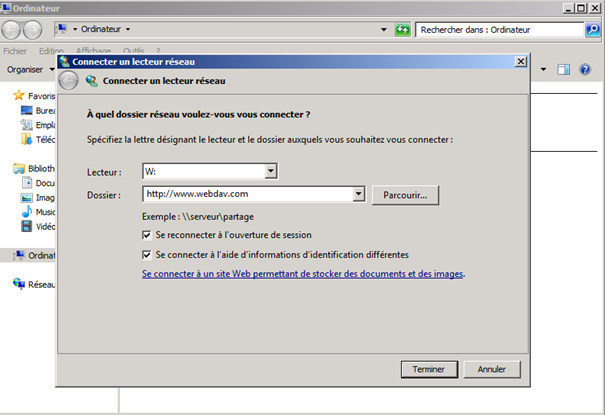Click the Réseau network icon in sidebar

[19, 284]
